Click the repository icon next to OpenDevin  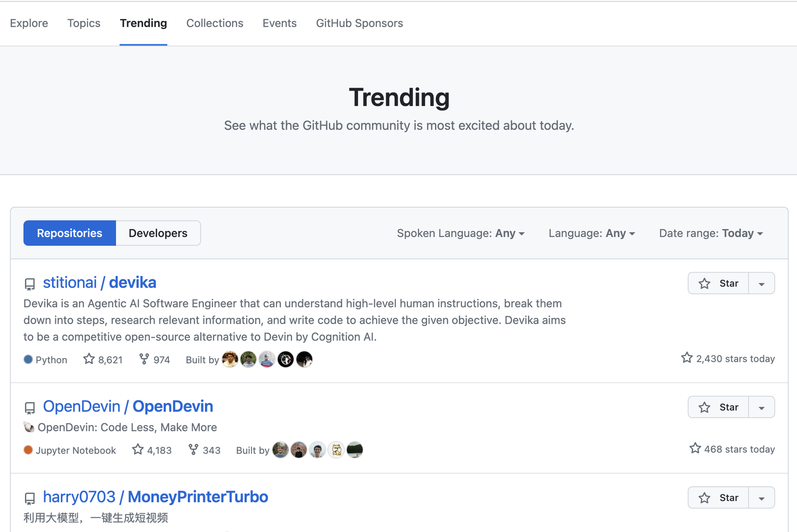point(30,408)
